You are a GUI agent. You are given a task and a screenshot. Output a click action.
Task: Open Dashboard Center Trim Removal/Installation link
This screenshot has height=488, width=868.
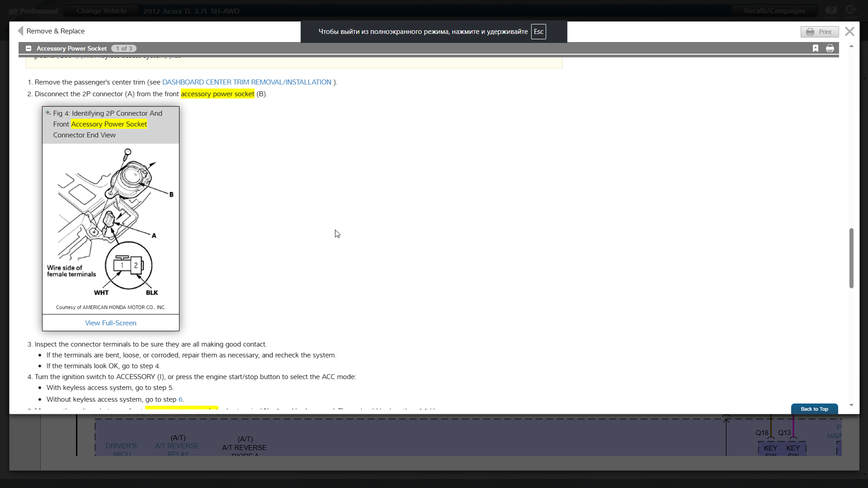(x=247, y=82)
